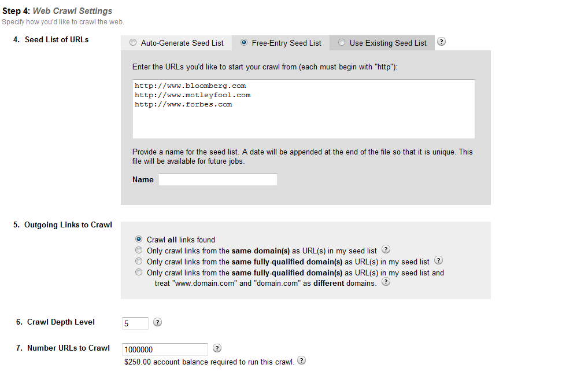Open help for same fully-qualified domain(s) option
Image resolution: width=588 pixels, height=379 pixels.
pyautogui.click(x=438, y=261)
